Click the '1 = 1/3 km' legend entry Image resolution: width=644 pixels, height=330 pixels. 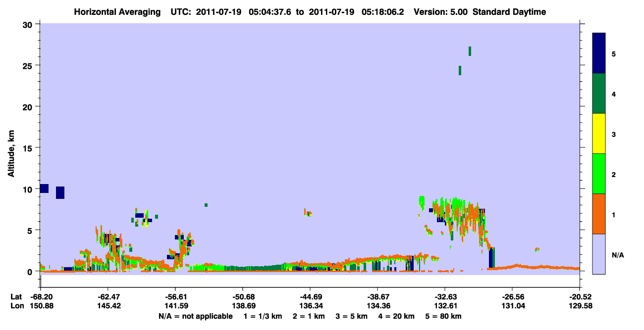coord(263,316)
